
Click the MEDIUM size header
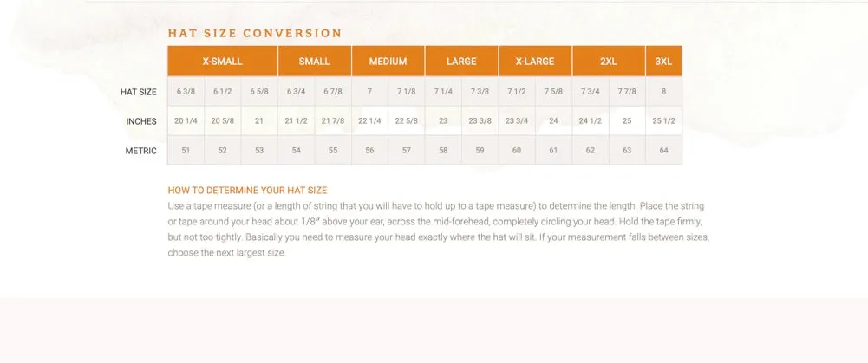pyautogui.click(x=388, y=61)
